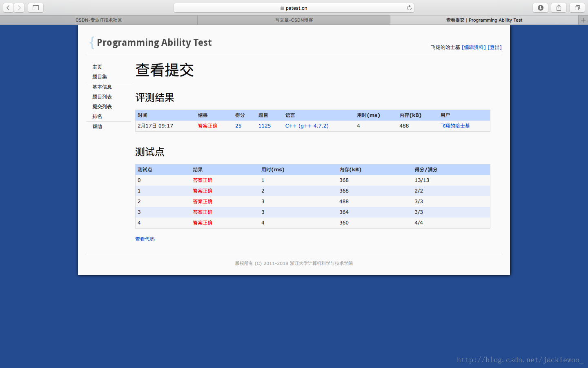The height and width of the screenshot is (368, 588).
Task: Select 查看提交 Programming Ability Test tab
Action: (484, 20)
